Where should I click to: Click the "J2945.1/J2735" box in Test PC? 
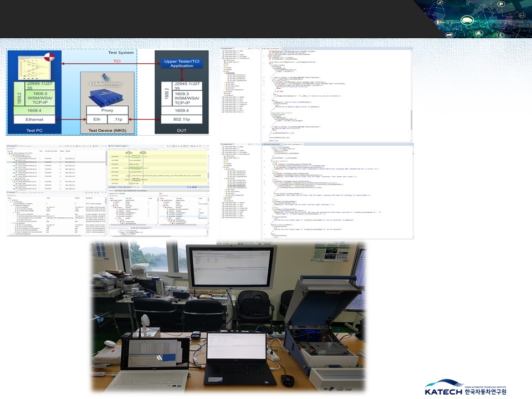[40, 85]
